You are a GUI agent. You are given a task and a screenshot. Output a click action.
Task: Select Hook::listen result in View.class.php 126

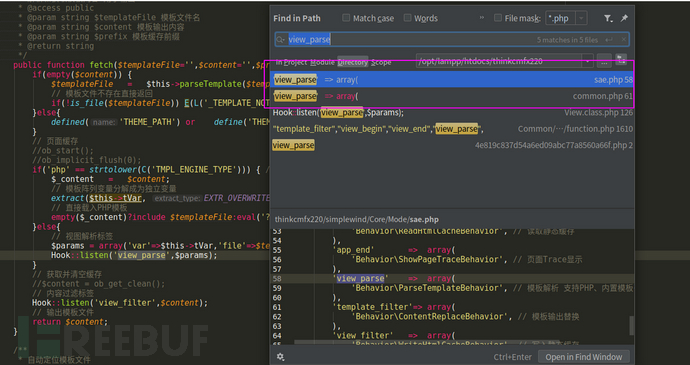tap(452, 113)
